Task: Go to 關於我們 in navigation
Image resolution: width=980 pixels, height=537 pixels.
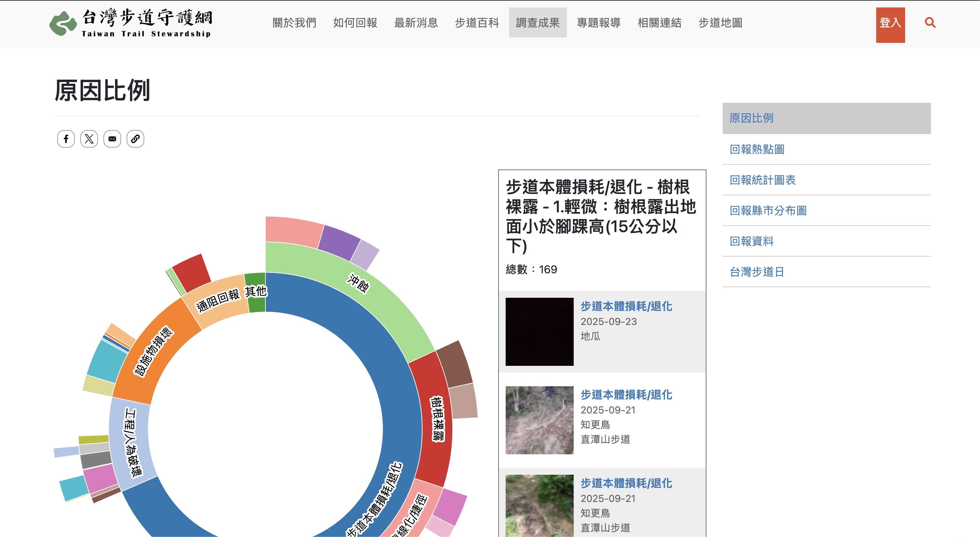Action: click(294, 23)
